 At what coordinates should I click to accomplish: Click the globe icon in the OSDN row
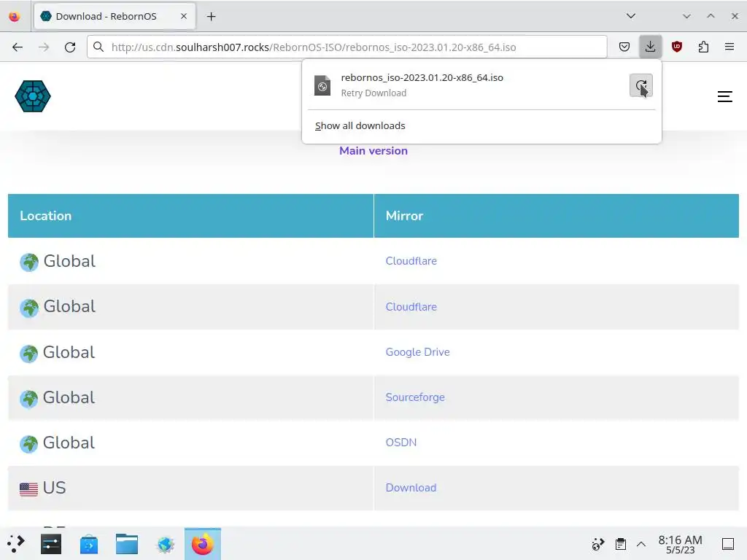[x=28, y=444]
